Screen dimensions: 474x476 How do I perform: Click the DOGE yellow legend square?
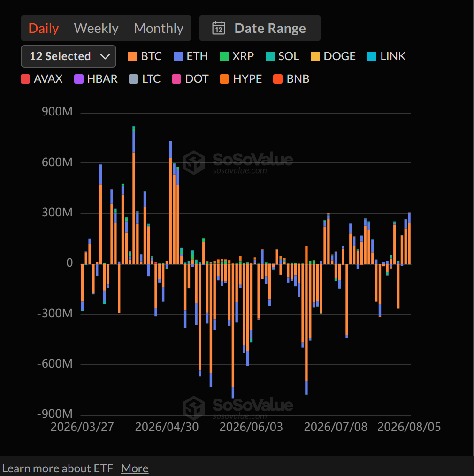(315, 56)
